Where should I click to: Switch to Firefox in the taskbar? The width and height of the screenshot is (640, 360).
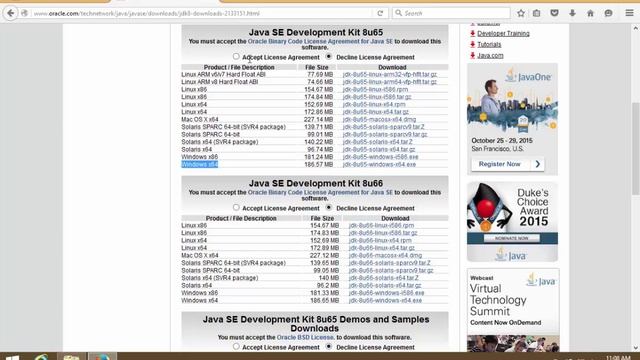point(102,356)
